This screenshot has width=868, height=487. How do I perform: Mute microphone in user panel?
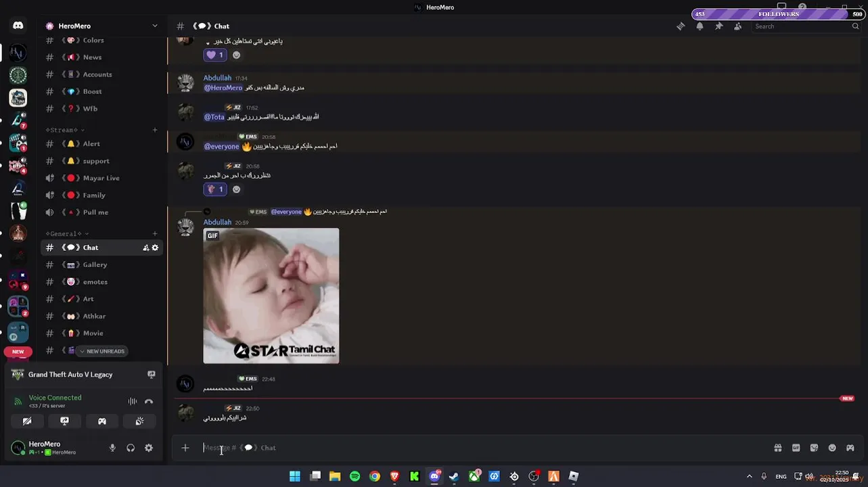[112, 448]
